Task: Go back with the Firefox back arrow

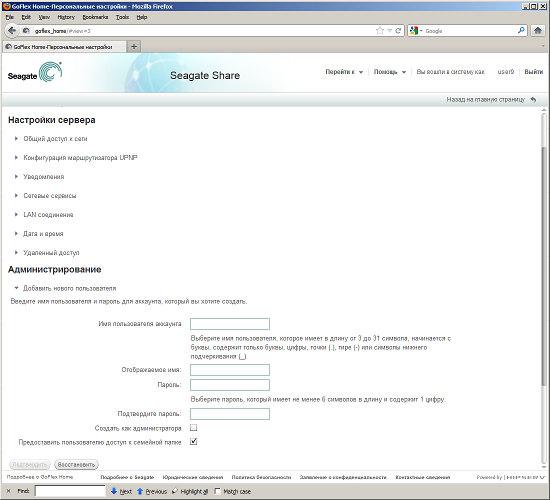Action: [12, 31]
